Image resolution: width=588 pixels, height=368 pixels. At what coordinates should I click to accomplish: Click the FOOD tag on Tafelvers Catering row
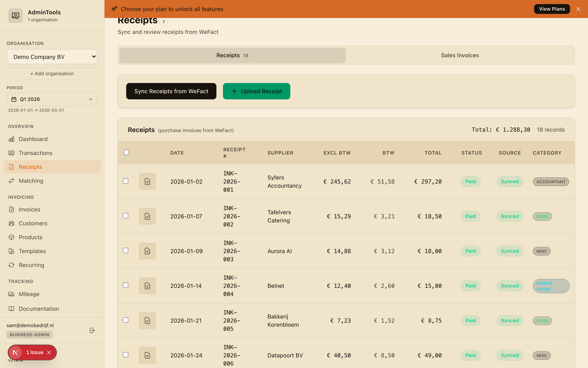pyautogui.click(x=542, y=216)
